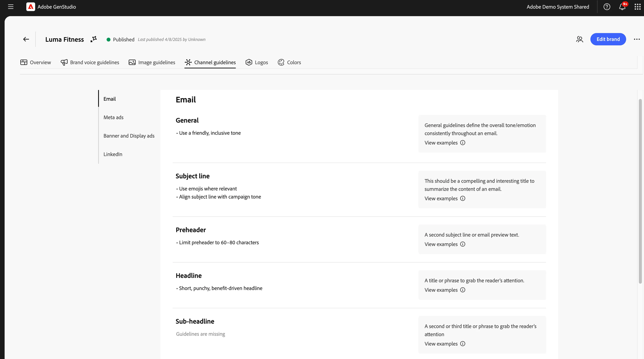The height and width of the screenshot is (359, 644).
Task: Open the apps grid switcher icon
Action: coord(637,7)
